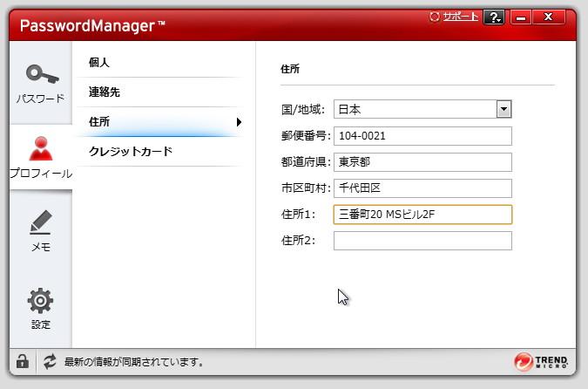Open the 設定 gear icon section
This screenshot has width=588, height=389.
pyautogui.click(x=40, y=309)
